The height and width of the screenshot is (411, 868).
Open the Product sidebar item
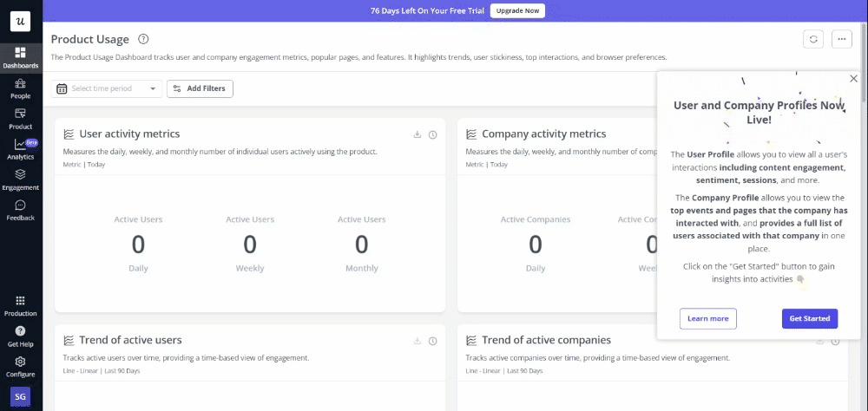(20, 118)
